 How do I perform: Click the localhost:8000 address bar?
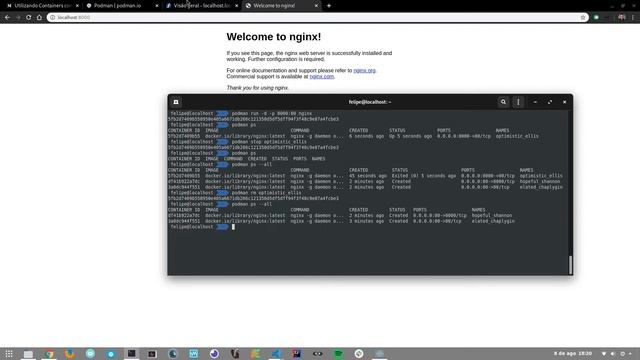tap(318, 18)
